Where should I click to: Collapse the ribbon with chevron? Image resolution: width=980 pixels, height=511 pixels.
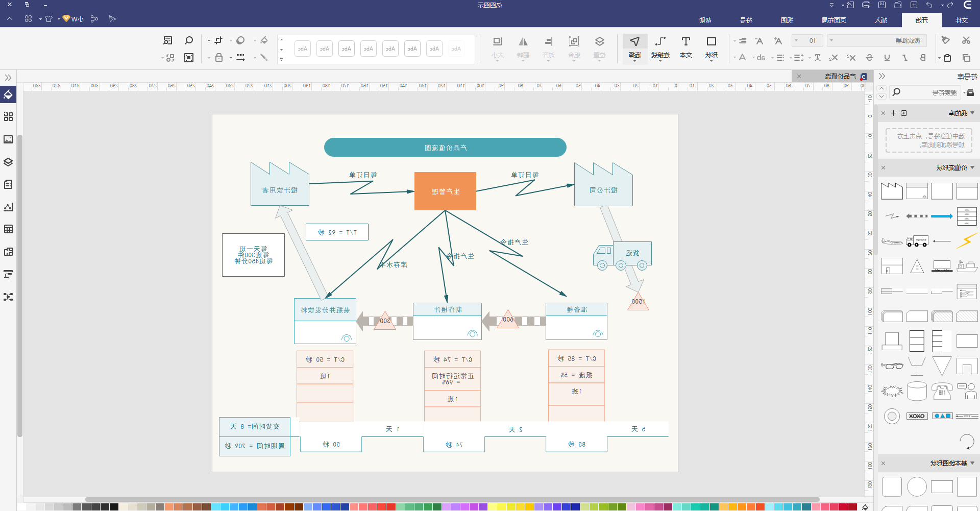10,19
